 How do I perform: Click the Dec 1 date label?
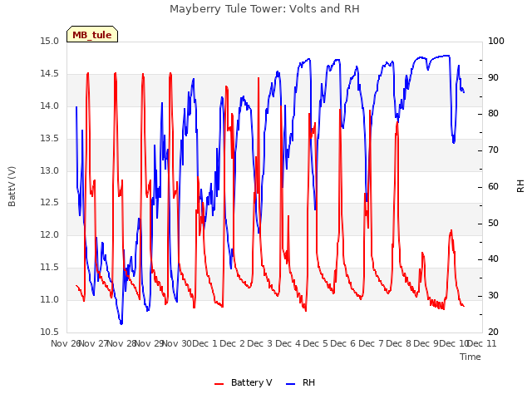coord(205,343)
